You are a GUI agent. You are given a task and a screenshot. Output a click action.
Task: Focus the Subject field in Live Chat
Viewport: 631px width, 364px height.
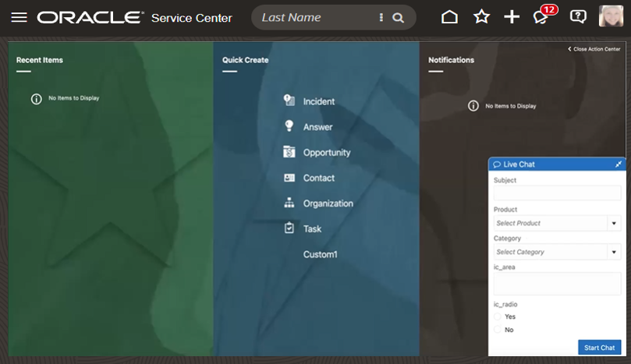(x=558, y=193)
